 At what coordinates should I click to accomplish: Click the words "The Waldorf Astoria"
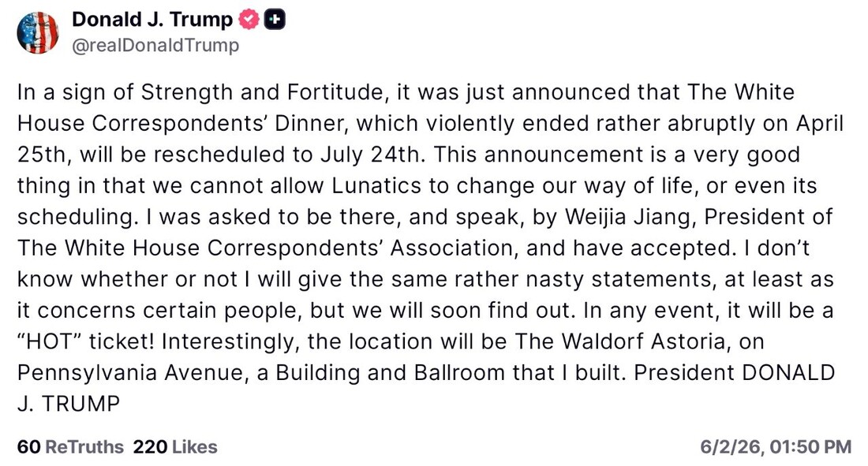pos(619,341)
